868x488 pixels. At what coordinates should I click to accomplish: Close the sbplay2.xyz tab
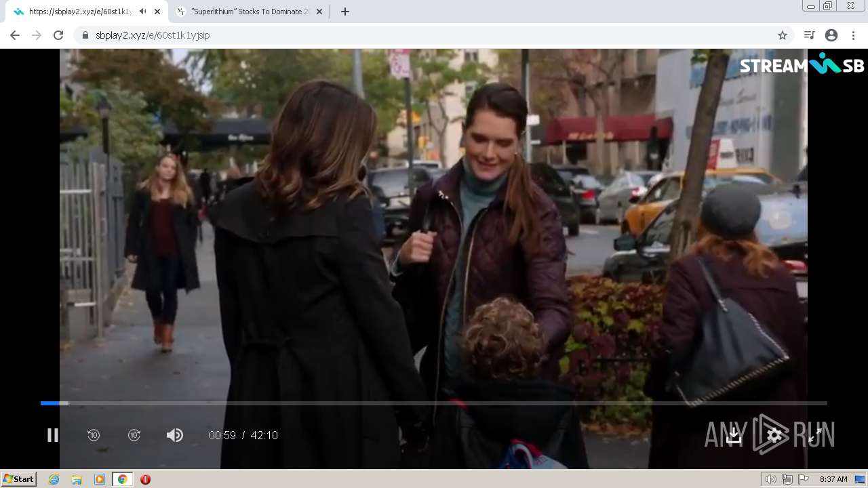(x=157, y=12)
